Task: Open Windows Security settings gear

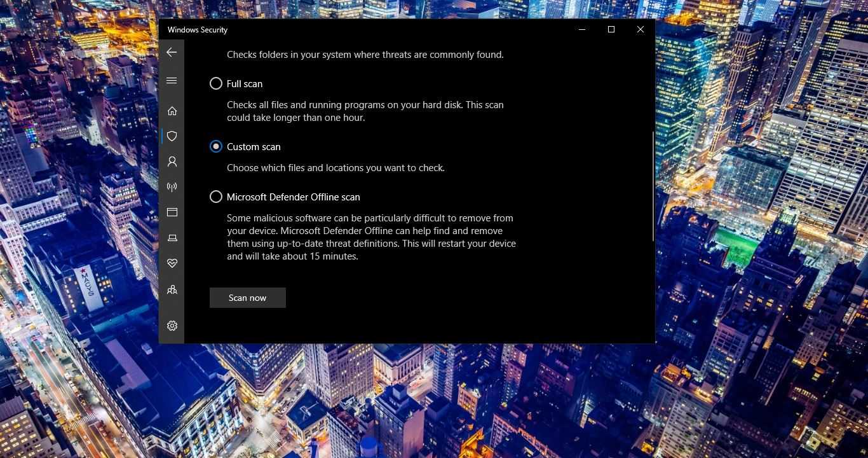Action: tap(172, 326)
